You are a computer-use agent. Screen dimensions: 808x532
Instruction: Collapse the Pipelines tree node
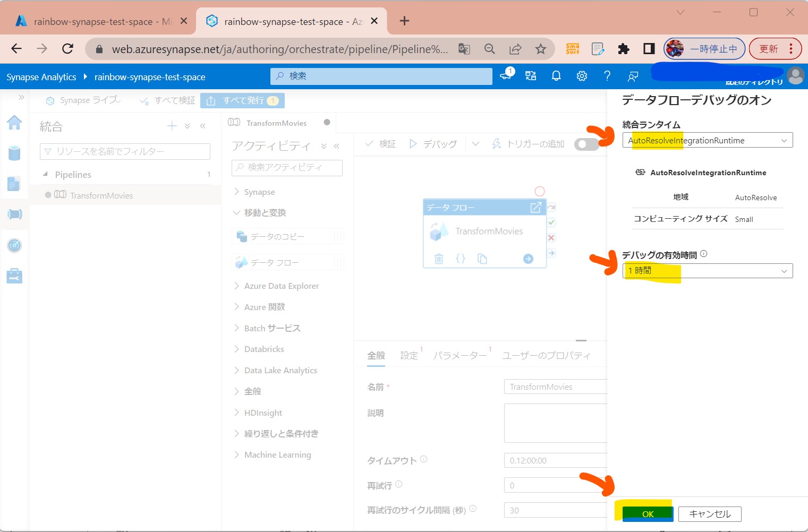[46, 174]
